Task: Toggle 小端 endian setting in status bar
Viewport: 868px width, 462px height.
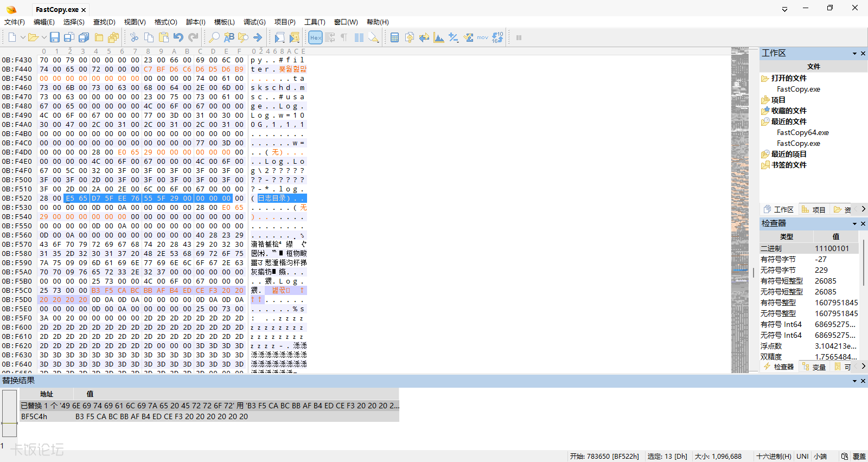Action: point(820,457)
